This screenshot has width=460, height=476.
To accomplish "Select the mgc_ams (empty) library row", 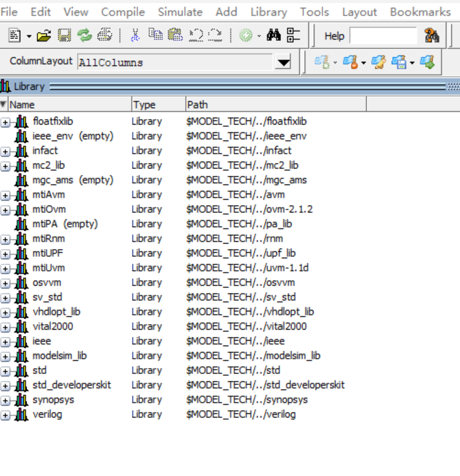I will tap(183, 180).
